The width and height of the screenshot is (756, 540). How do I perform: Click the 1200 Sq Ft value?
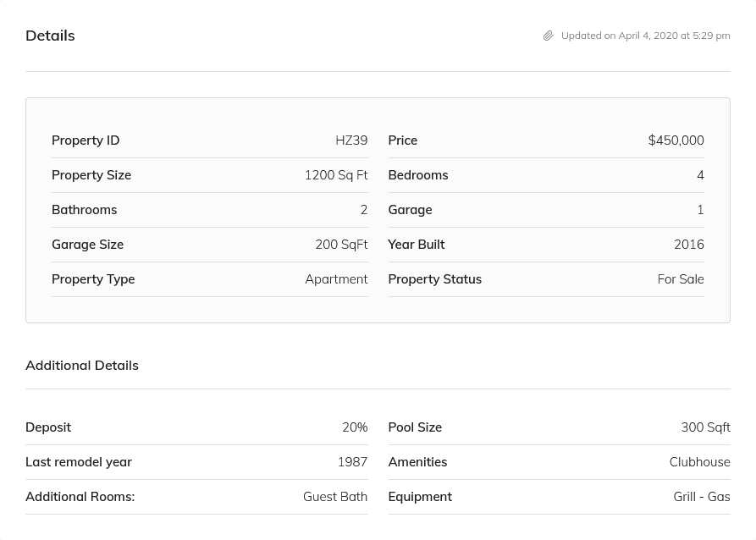336,175
